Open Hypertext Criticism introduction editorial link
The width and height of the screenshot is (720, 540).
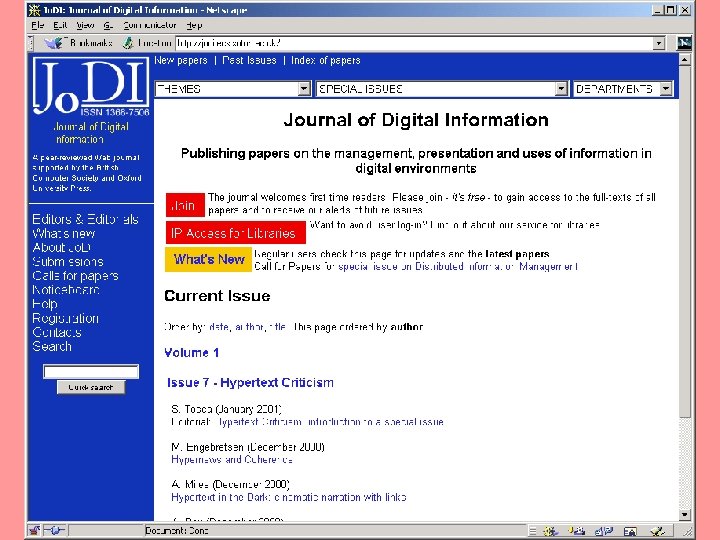[x=330, y=422]
